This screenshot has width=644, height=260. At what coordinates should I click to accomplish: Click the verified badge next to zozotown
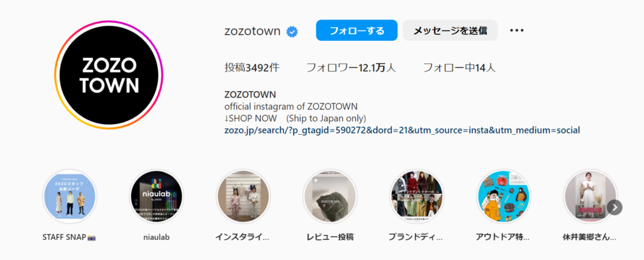(292, 31)
